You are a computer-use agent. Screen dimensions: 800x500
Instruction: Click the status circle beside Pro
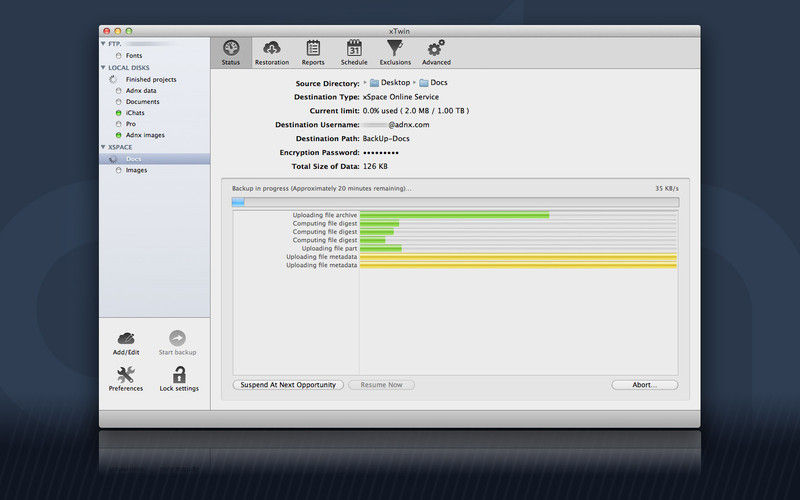pyautogui.click(x=118, y=124)
